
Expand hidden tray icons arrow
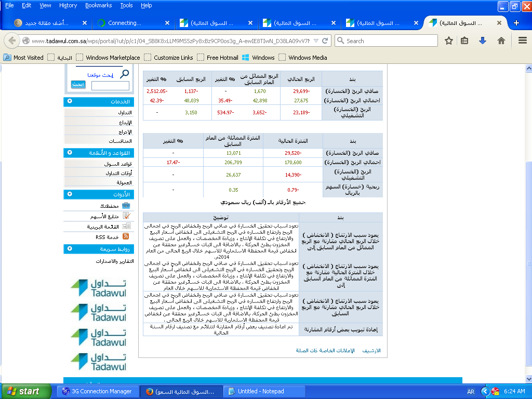tap(485, 391)
